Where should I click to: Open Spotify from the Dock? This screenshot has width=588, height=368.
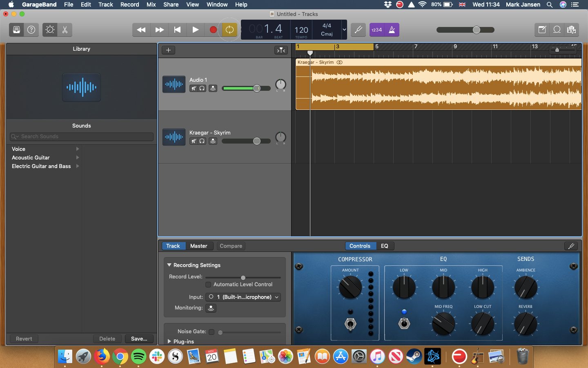(139, 357)
